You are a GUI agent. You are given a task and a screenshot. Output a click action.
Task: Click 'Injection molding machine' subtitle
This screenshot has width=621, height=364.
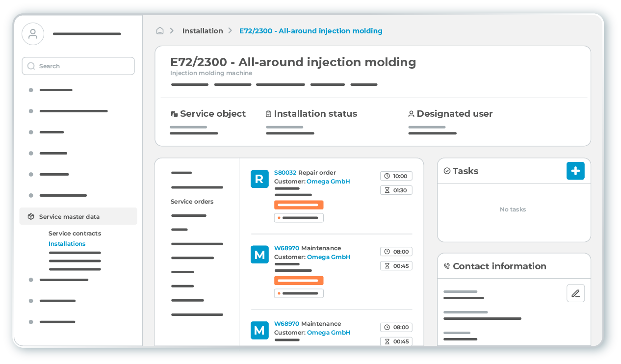pyautogui.click(x=211, y=73)
